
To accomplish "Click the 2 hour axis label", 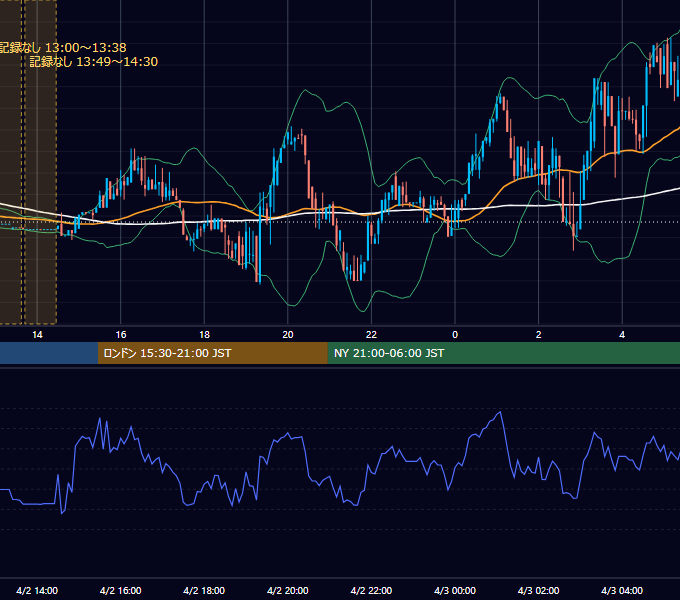I will tap(539, 335).
